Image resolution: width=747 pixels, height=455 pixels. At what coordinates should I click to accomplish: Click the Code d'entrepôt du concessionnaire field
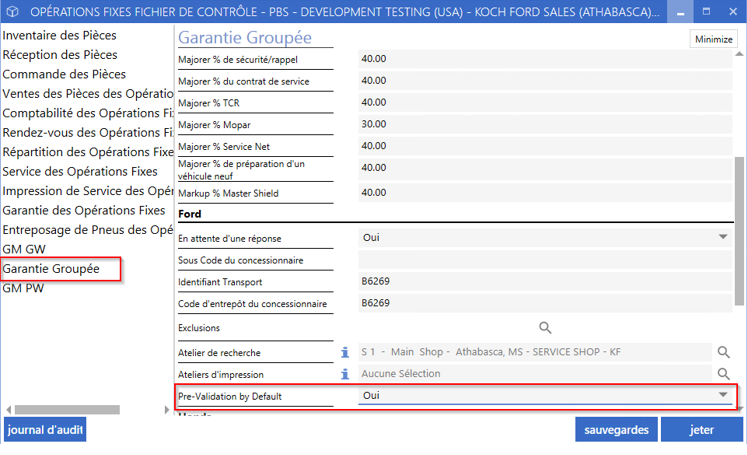click(545, 303)
